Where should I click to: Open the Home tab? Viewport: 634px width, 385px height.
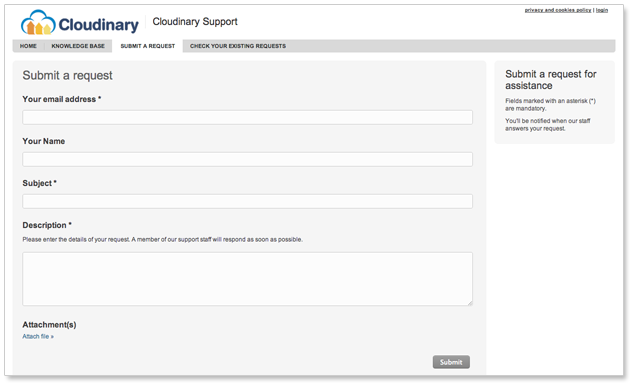click(x=28, y=46)
